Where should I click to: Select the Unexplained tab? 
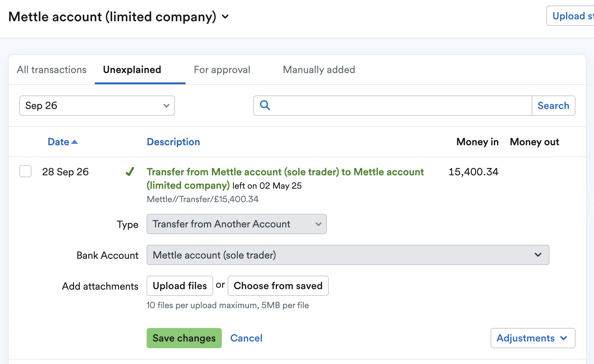132,70
